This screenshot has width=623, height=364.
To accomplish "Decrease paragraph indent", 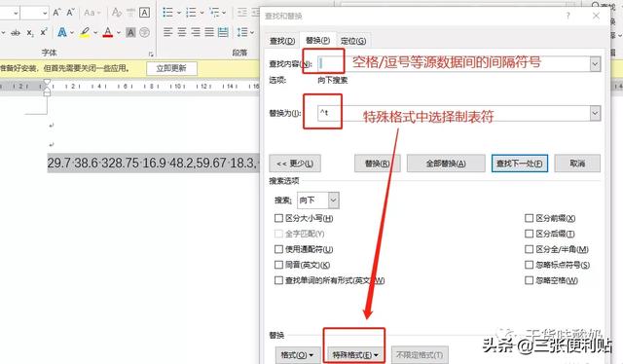I will tap(242, 13).
